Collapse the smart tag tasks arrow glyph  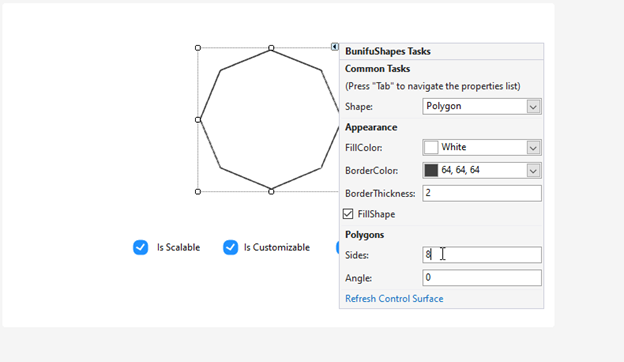[335, 47]
